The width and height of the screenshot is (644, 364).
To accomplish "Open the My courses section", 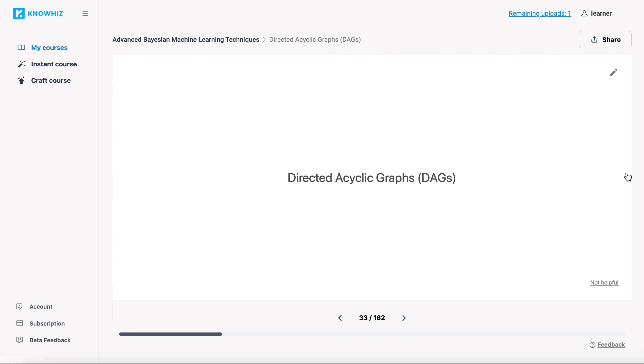I will click(49, 48).
